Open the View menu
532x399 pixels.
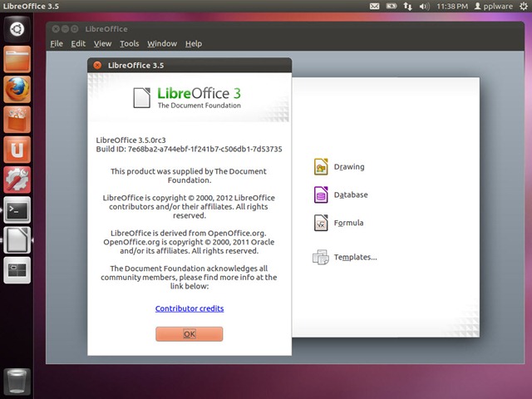click(x=102, y=44)
